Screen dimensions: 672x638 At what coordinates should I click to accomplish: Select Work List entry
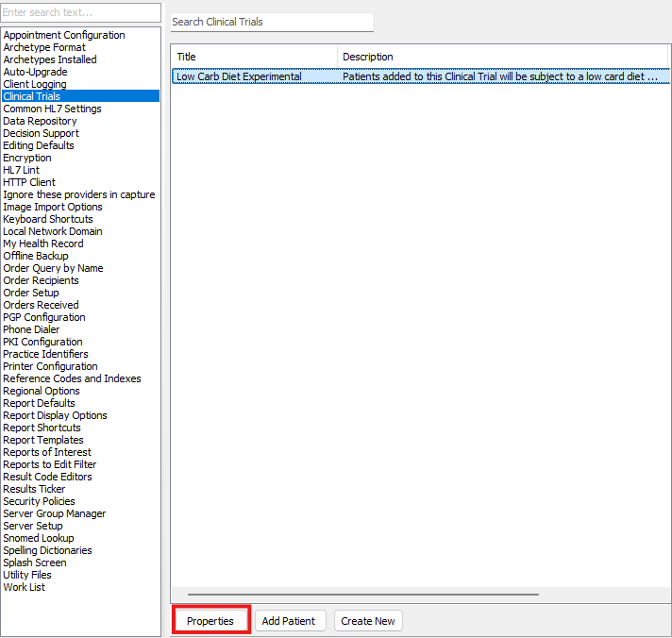[24, 587]
